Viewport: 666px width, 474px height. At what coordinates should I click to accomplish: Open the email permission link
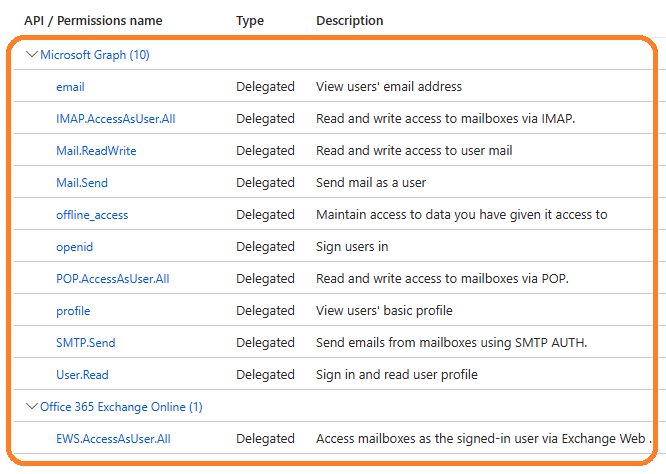pos(71,87)
